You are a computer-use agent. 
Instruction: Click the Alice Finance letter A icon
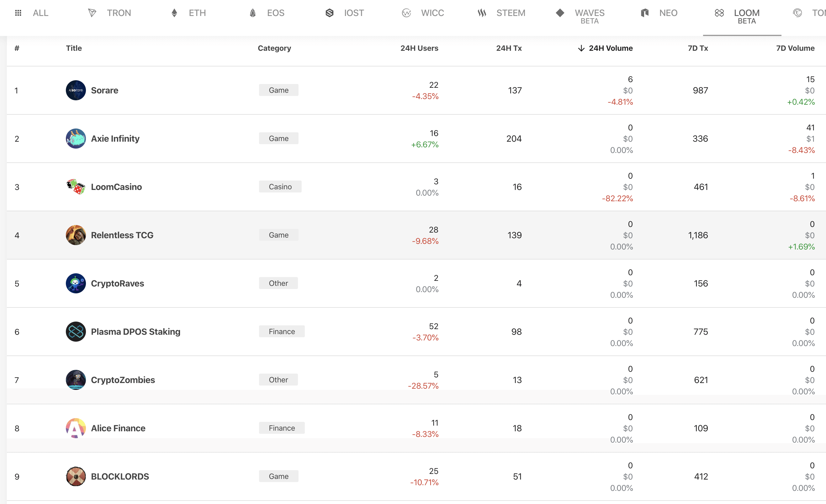(x=76, y=428)
